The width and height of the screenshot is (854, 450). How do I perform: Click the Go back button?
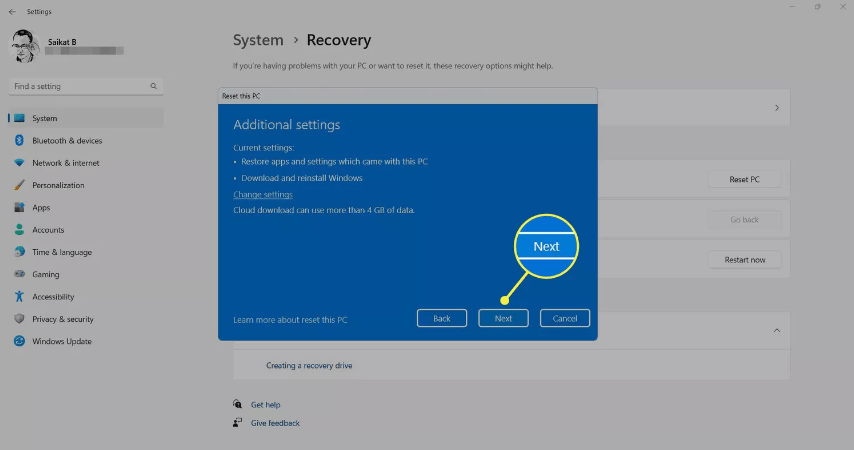744,220
